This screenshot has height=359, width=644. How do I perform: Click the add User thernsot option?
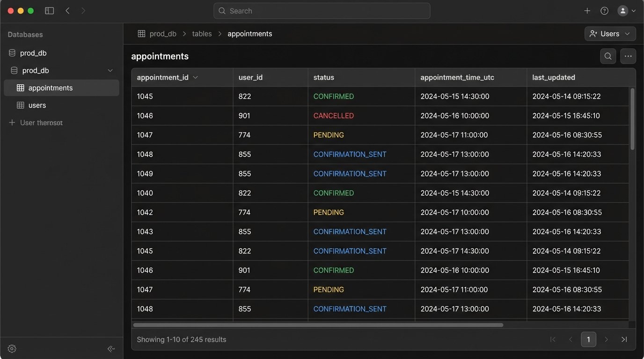pos(36,122)
